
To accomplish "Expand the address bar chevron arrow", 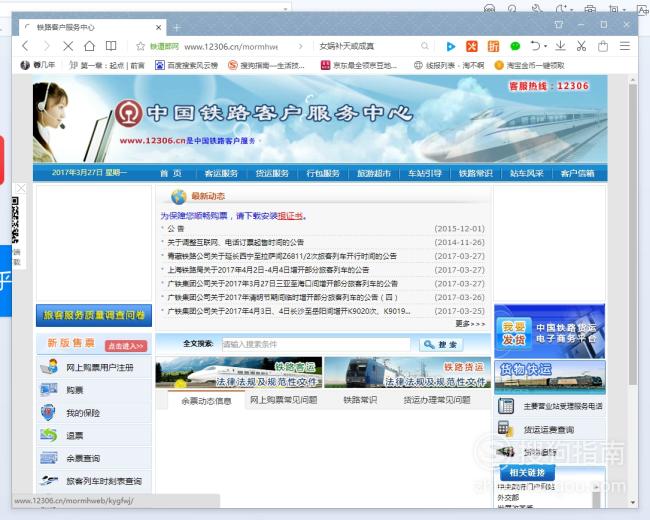I will coord(301,46).
